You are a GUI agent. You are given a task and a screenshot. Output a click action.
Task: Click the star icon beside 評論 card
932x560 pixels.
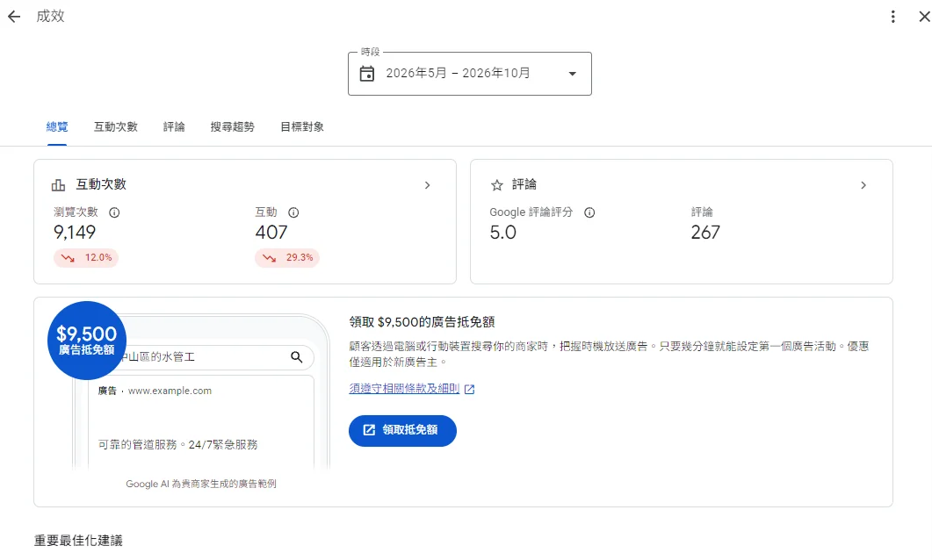click(x=497, y=185)
